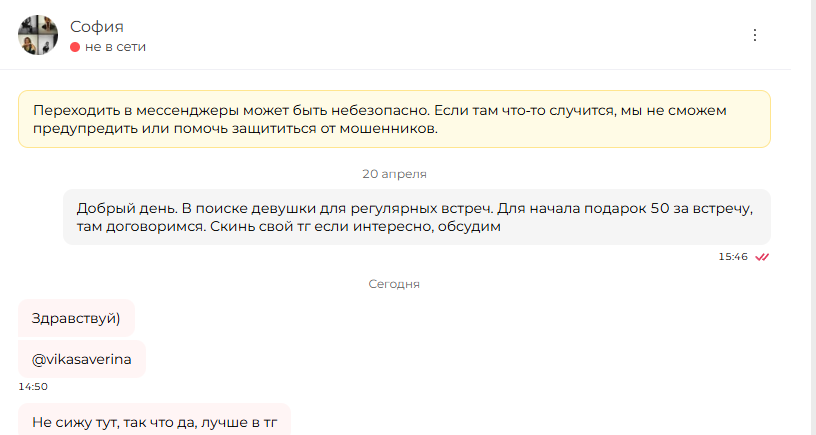Image resolution: width=816 pixels, height=435 pixels.
Task: Click the 'не в сети' status text
Action: (x=115, y=47)
